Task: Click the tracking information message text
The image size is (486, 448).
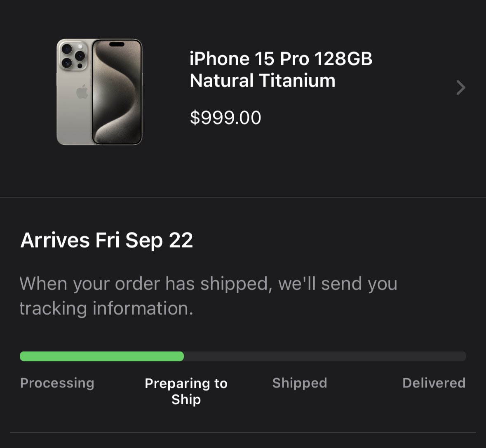Action: [208, 296]
